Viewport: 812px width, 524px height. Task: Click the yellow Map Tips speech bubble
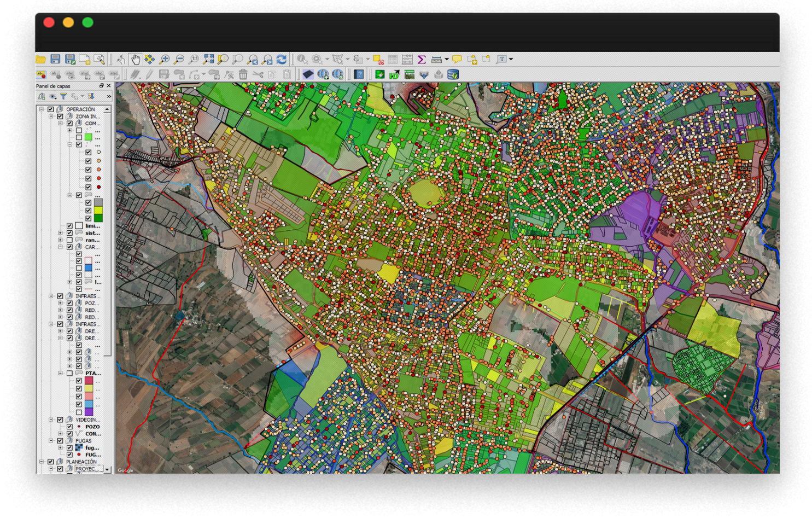[x=457, y=59]
